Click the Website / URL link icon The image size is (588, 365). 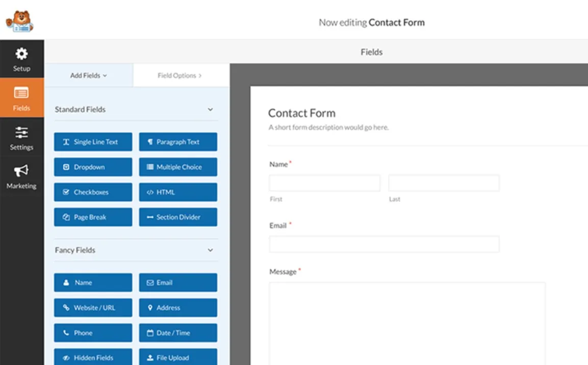(66, 308)
